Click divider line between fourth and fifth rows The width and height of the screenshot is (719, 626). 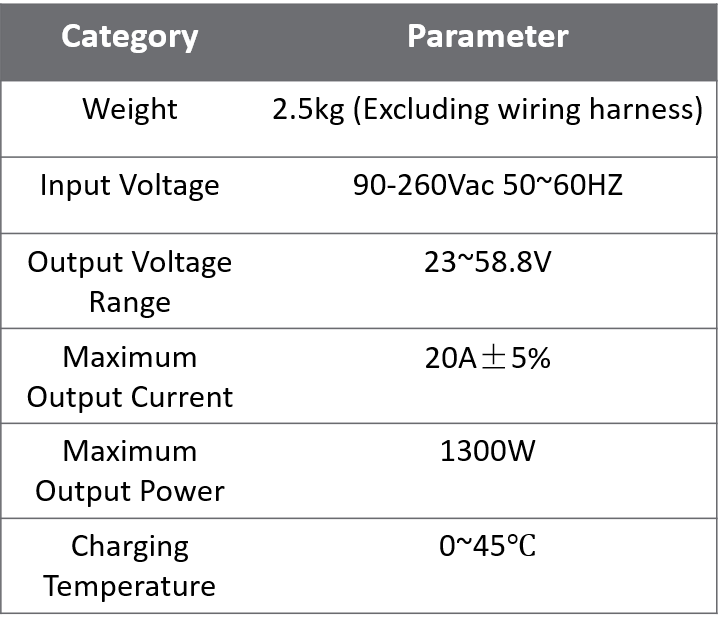coord(359,423)
